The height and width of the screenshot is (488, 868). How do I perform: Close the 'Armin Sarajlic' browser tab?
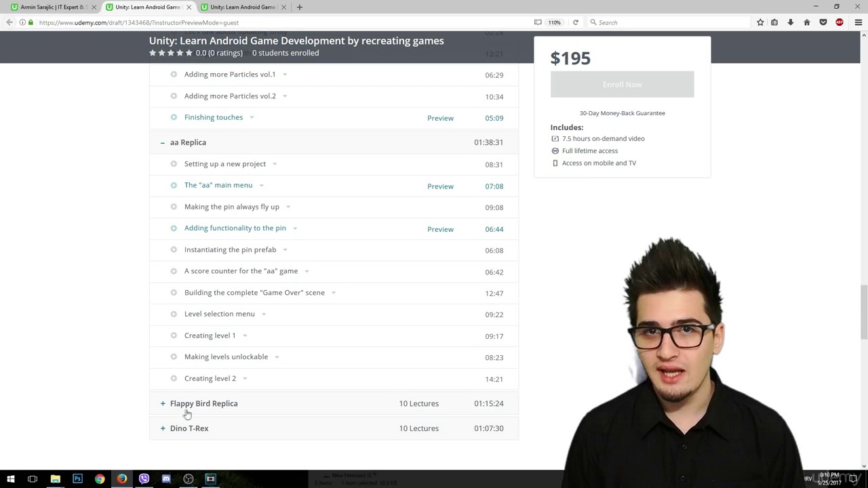(94, 7)
